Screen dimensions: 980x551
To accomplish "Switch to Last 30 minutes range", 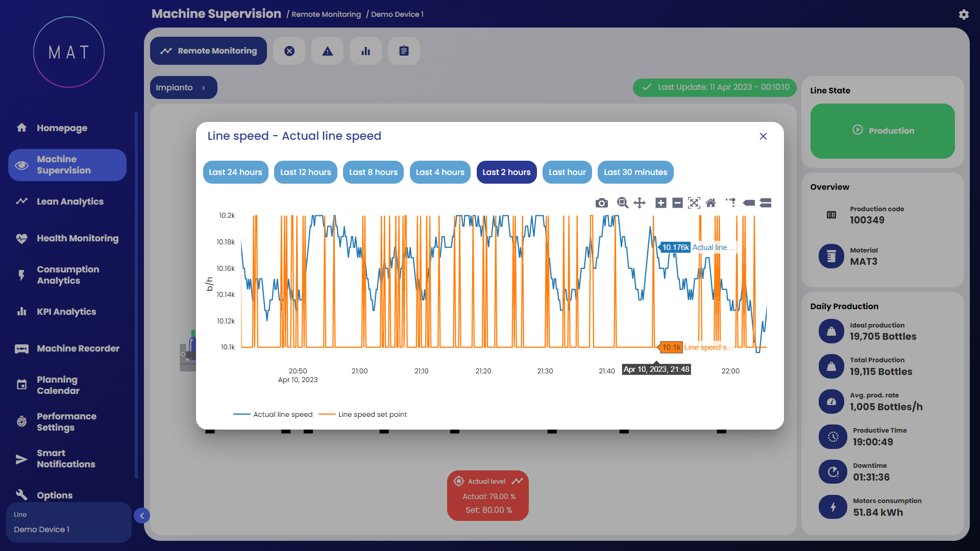I will pyautogui.click(x=635, y=172).
